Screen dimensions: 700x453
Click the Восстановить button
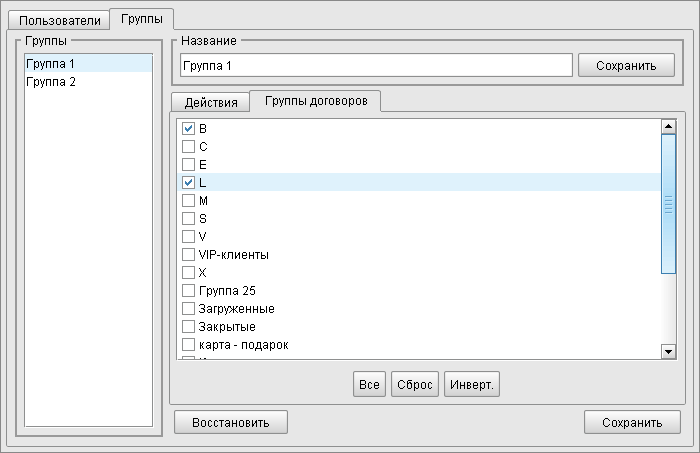click(231, 422)
